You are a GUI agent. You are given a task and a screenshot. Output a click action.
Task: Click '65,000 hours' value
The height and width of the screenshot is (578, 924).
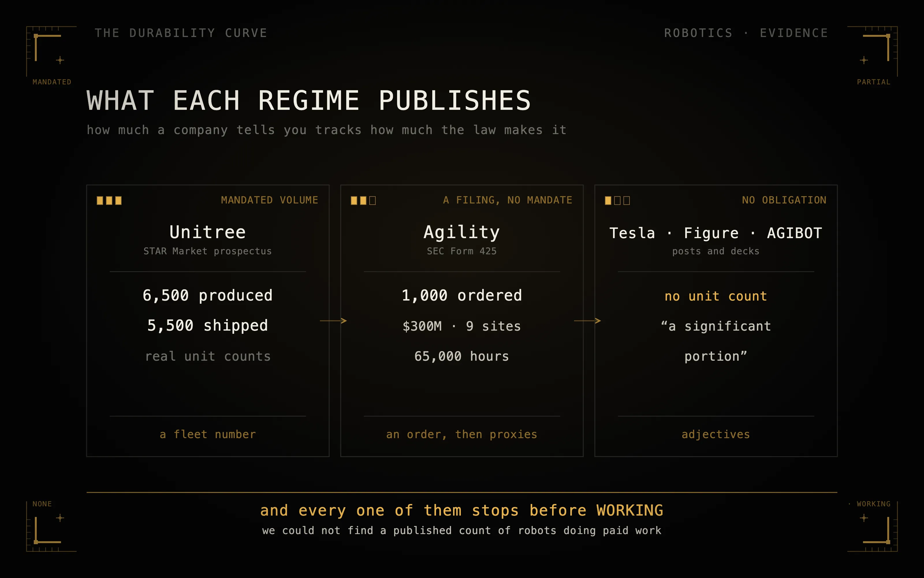462,356
